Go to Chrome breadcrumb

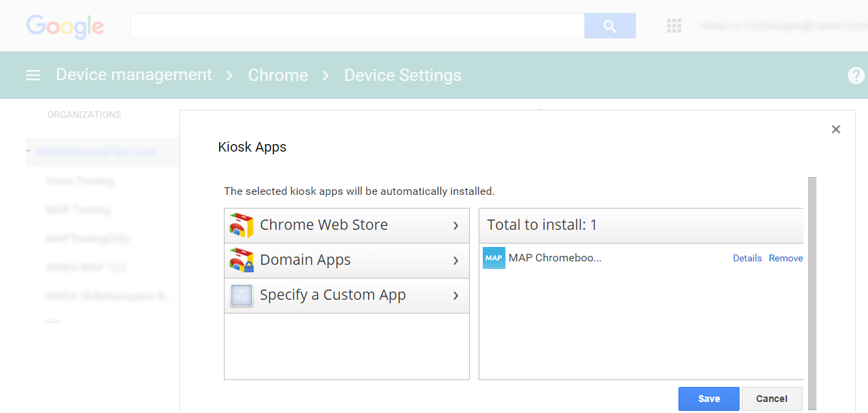coord(277,75)
